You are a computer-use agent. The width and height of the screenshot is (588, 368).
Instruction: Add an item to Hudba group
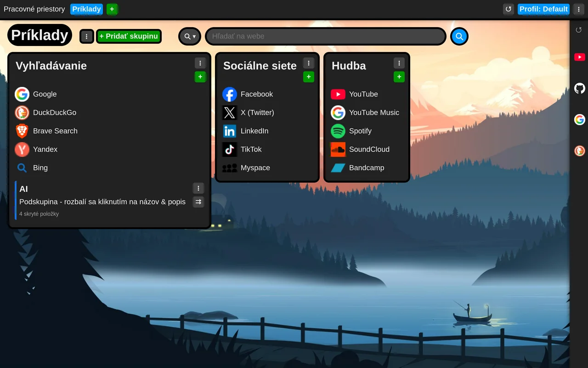(399, 77)
